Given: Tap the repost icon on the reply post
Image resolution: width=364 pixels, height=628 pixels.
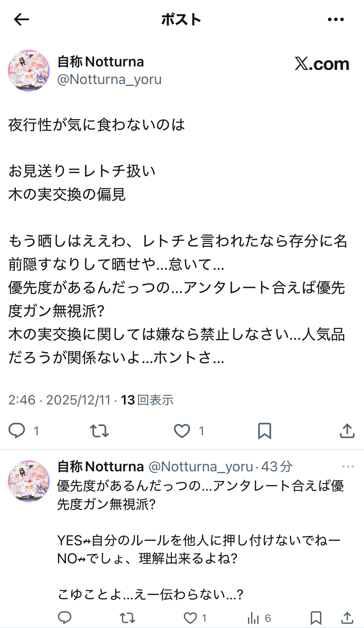Looking at the screenshot, I should click(x=127, y=617).
